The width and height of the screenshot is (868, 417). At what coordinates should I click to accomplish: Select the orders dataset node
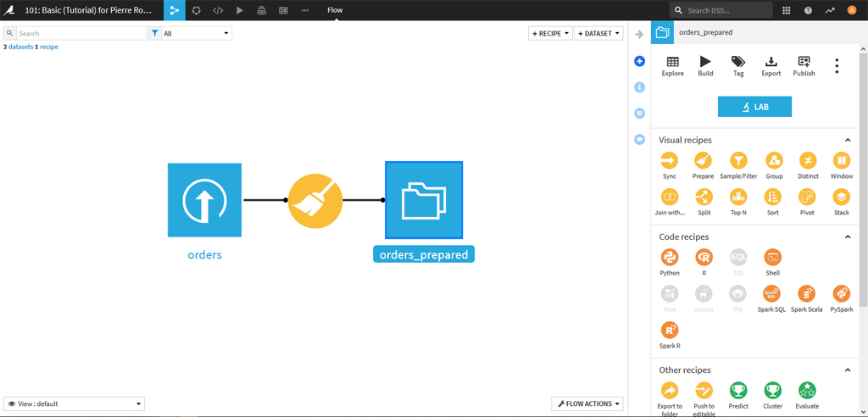(x=204, y=200)
